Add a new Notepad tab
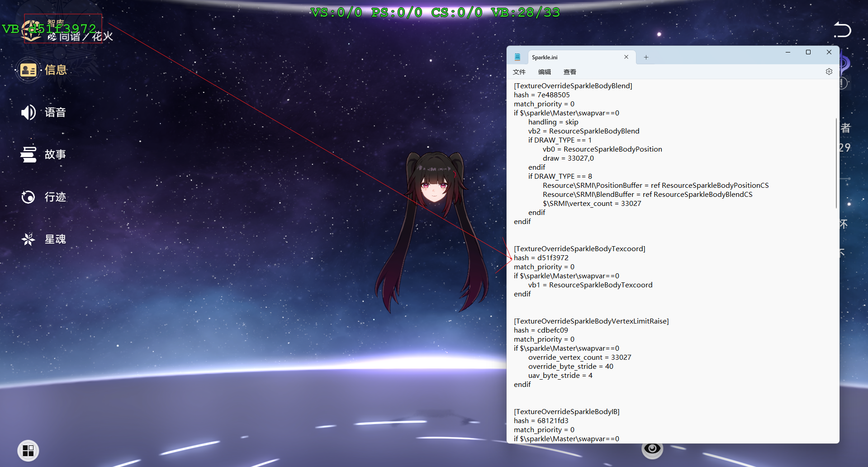This screenshot has height=467, width=868. pos(646,57)
